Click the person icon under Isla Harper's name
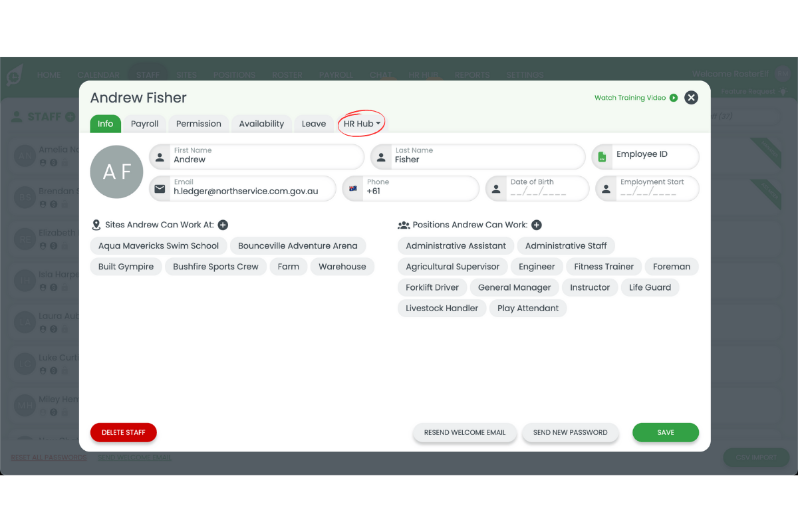Screen dimensions: 798x532 point(42,286)
